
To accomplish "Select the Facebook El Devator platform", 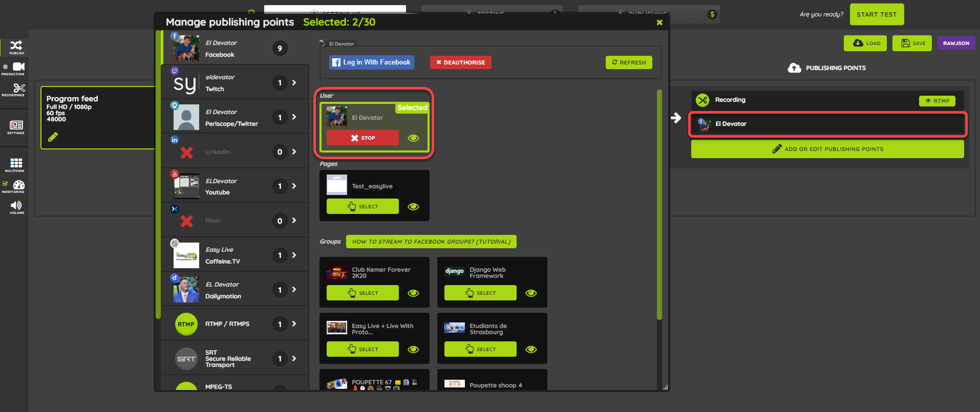I will click(236, 48).
